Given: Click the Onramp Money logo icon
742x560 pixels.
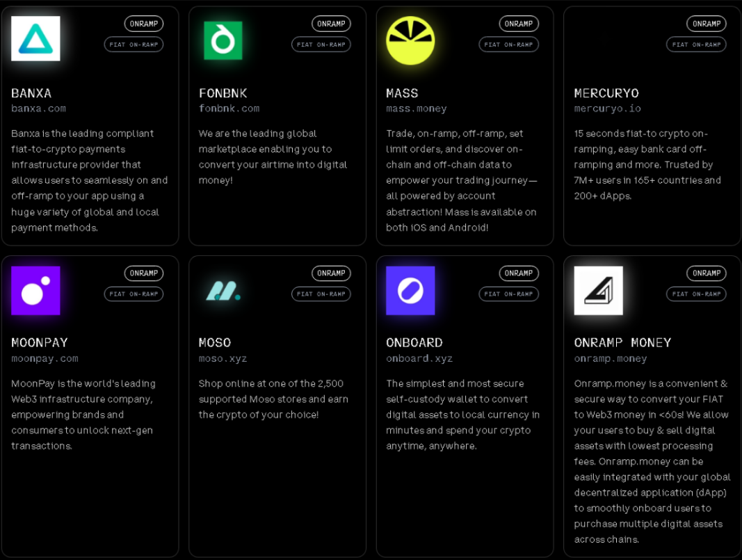Looking at the screenshot, I should click(598, 291).
